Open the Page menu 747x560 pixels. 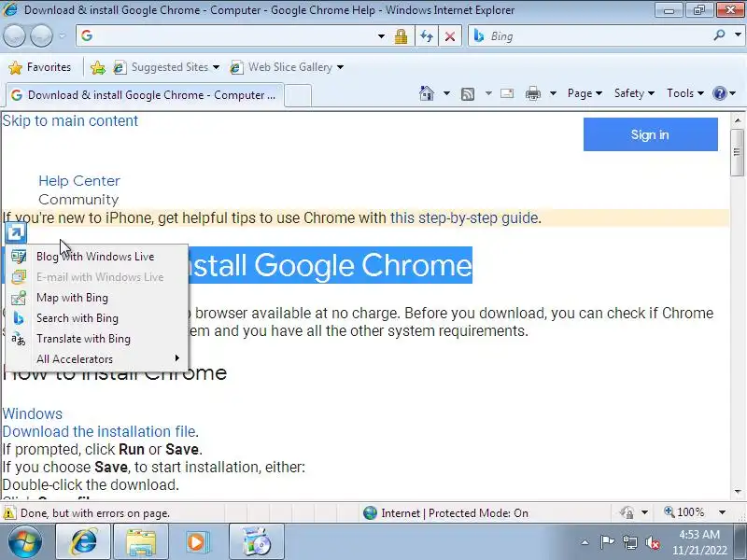(x=585, y=93)
